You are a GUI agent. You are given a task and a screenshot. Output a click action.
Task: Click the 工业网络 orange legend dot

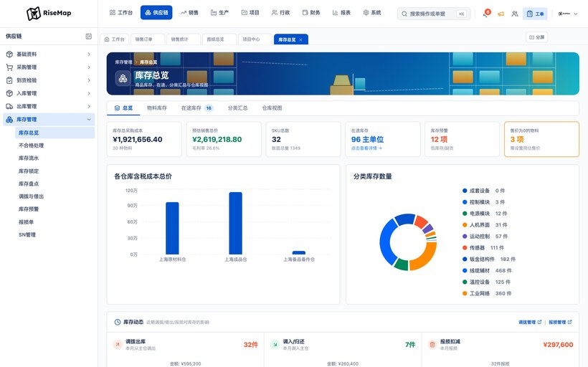pyautogui.click(x=465, y=293)
